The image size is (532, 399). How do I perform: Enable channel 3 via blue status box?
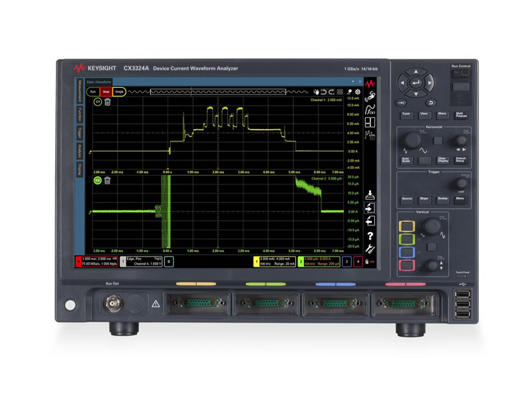(x=346, y=261)
